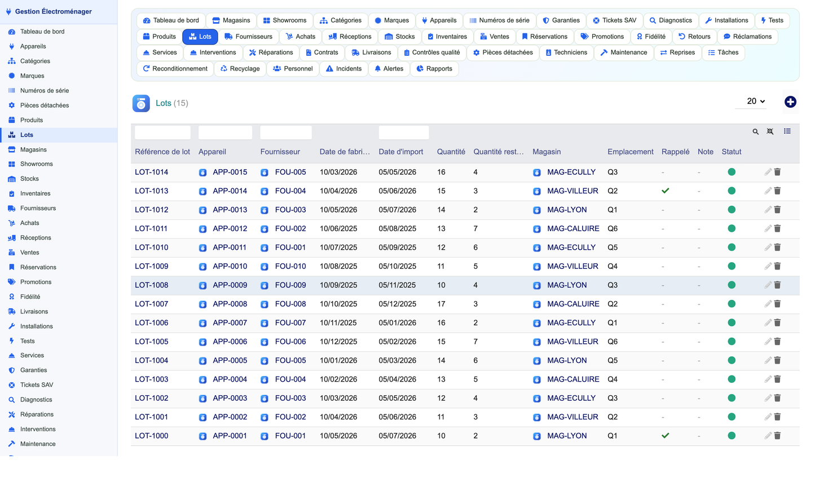Image resolution: width=815 pixels, height=504 pixels.
Task: Click the search magnifier icon above the table
Action: pos(755,131)
